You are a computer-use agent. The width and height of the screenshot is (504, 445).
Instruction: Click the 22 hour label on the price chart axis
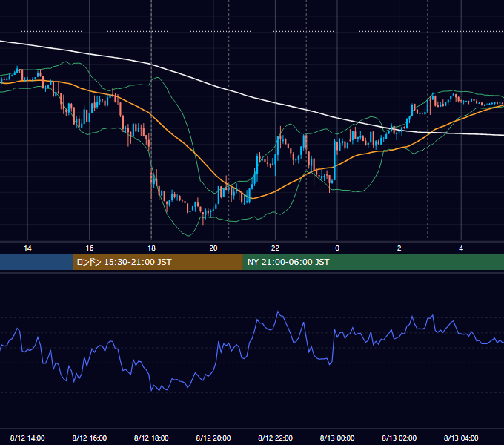point(275,248)
